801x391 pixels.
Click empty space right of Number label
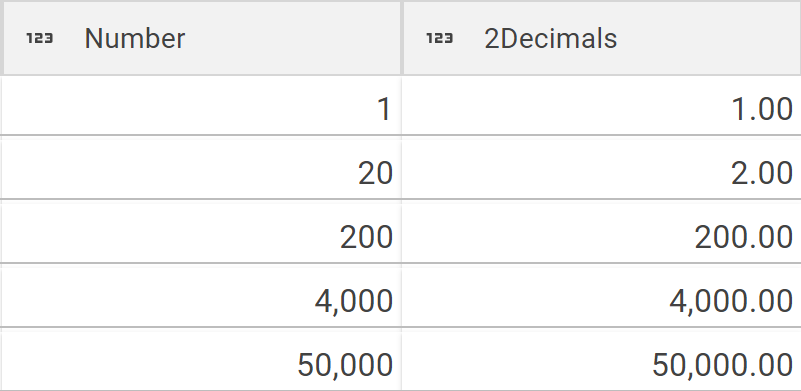(x=291, y=38)
